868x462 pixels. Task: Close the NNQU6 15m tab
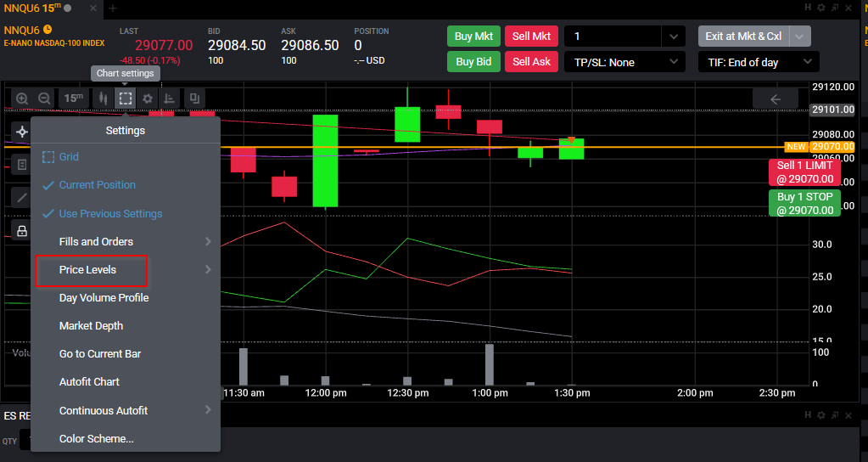pyautogui.click(x=93, y=8)
